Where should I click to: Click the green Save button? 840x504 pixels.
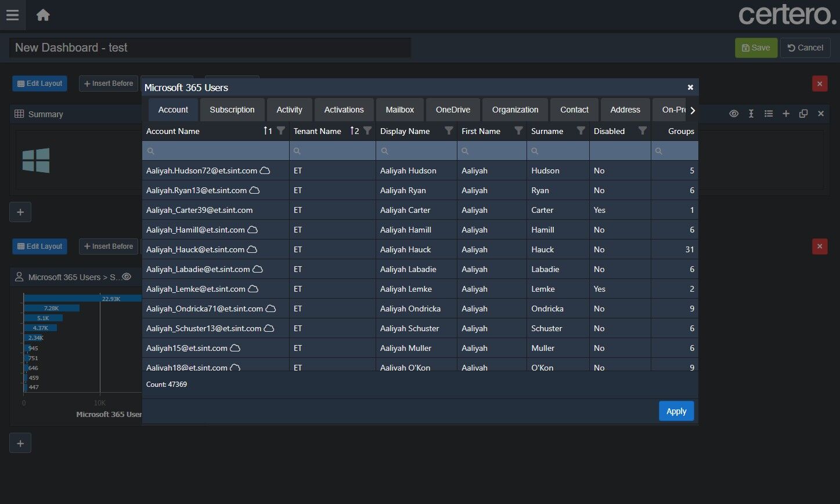tap(756, 48)
